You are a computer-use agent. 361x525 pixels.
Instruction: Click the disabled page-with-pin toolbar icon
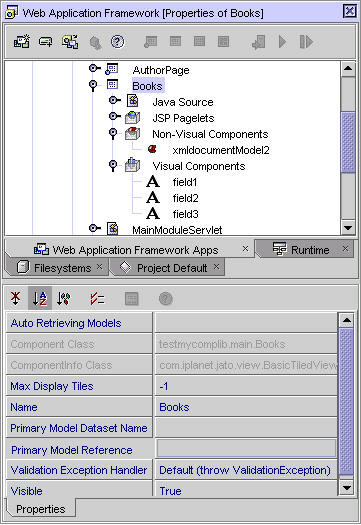150,42
